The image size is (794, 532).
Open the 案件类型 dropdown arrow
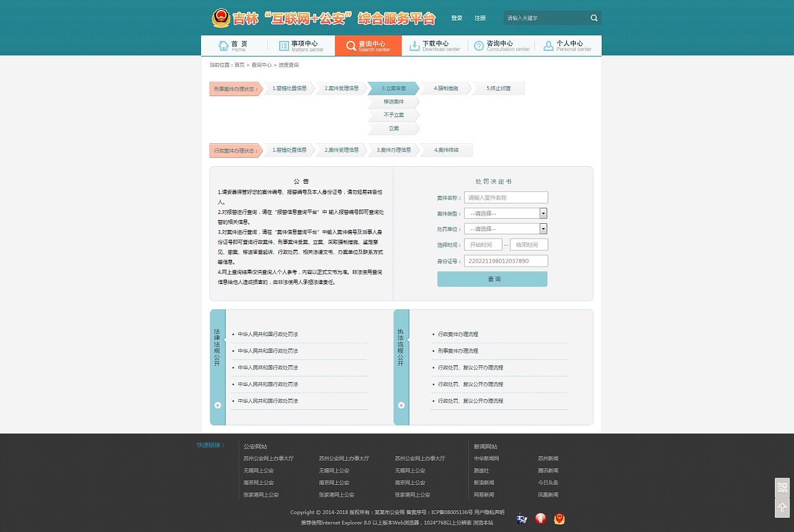(x=543, y=213)
